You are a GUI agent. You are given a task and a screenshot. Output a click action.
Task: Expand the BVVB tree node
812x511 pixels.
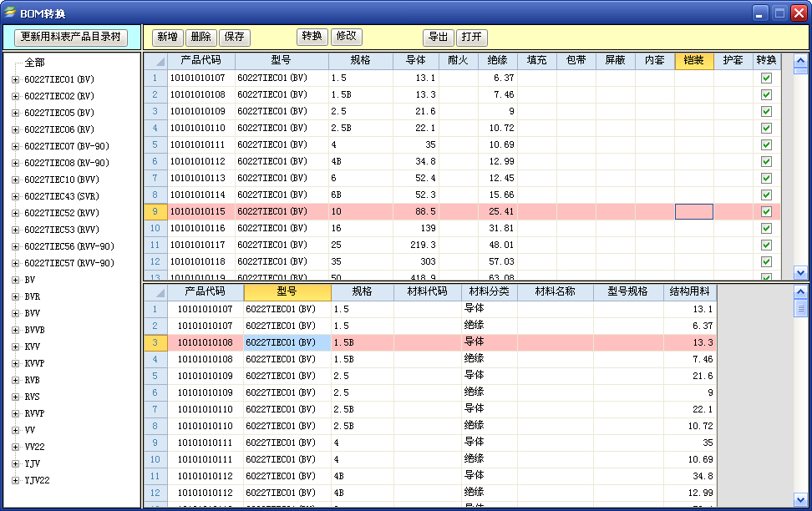pyautogui.click(x=16, y=331)
